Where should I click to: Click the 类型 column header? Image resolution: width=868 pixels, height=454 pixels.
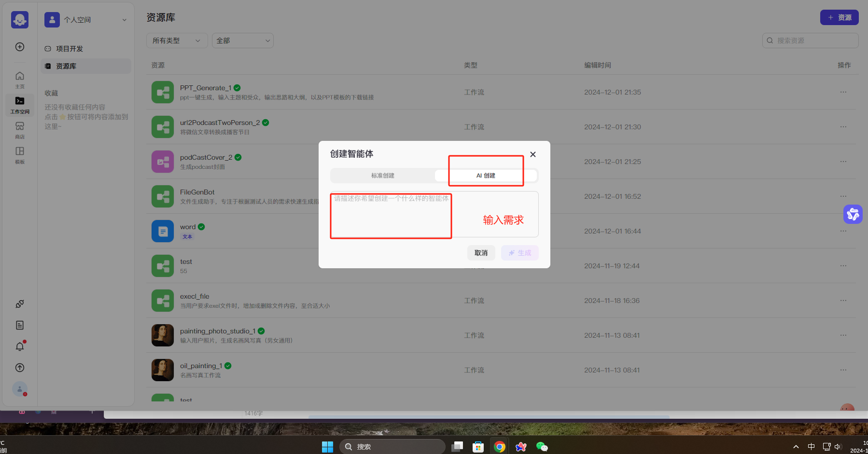click(471, 65)
